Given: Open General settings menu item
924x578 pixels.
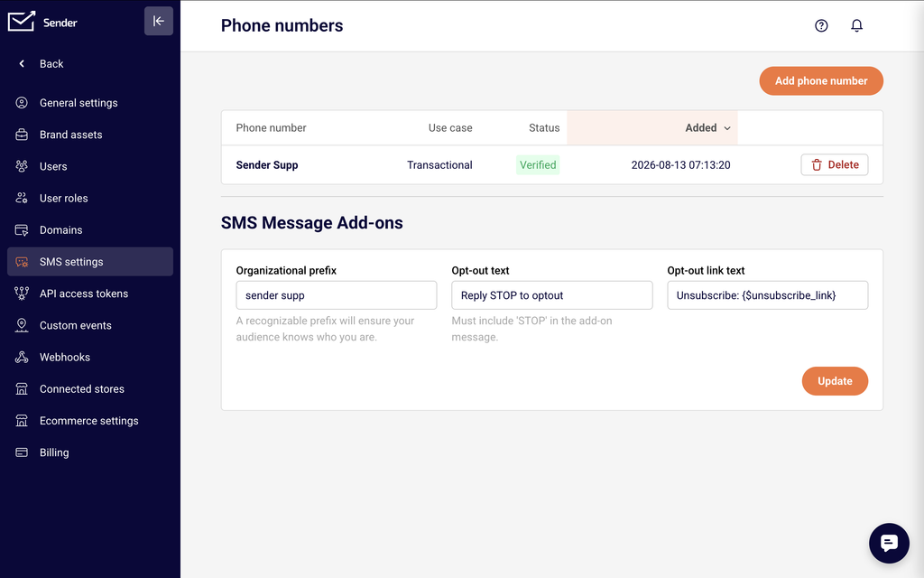Looking at the screenshot, I should [x=90, y=103].
